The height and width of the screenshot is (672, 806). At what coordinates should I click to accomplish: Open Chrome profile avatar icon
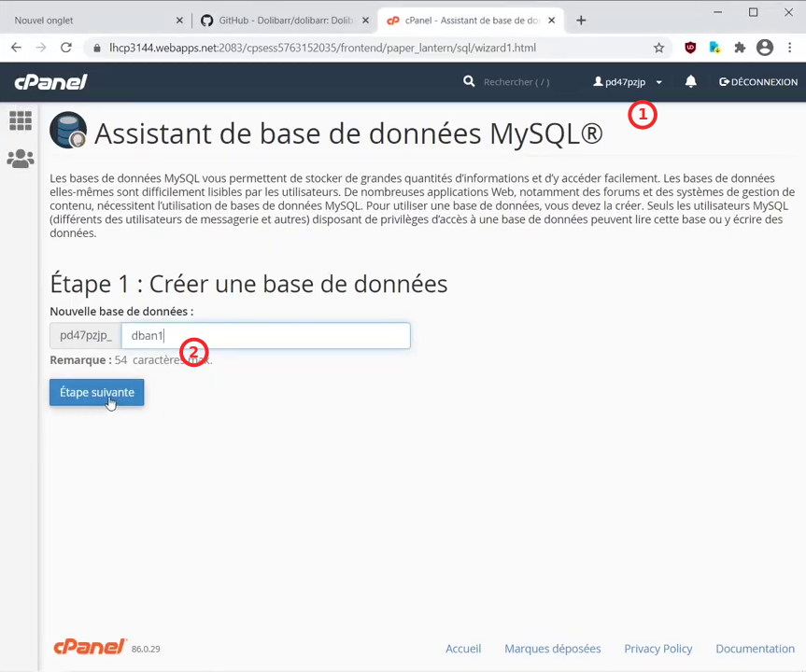pyautogui.click(x=765, y=48)
